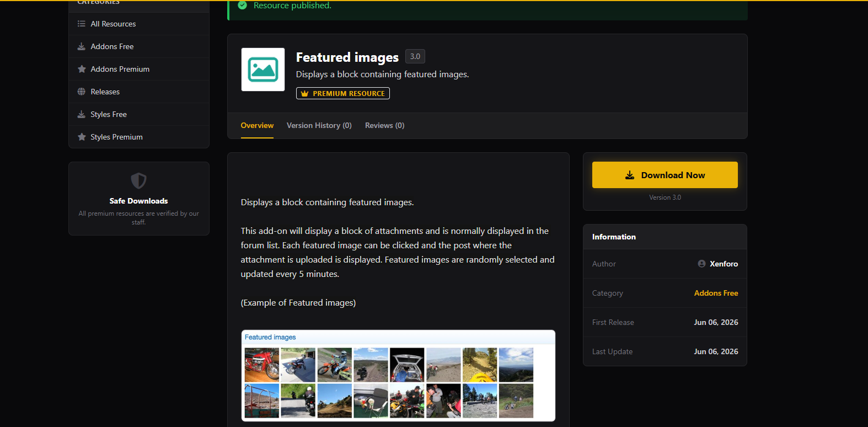Screen dimensions: 868x427
Task: Go to Addons Premium category
Action: (x=139, y=69)
